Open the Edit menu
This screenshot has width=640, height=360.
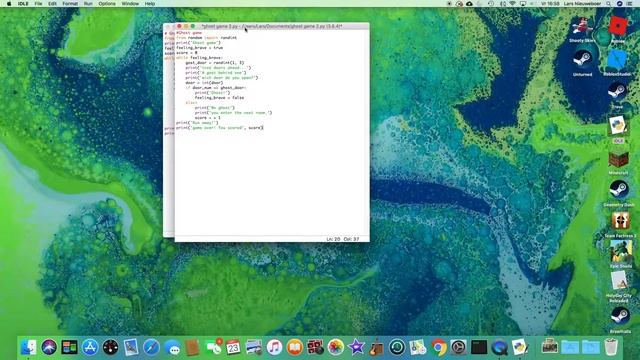coord(52,4)
